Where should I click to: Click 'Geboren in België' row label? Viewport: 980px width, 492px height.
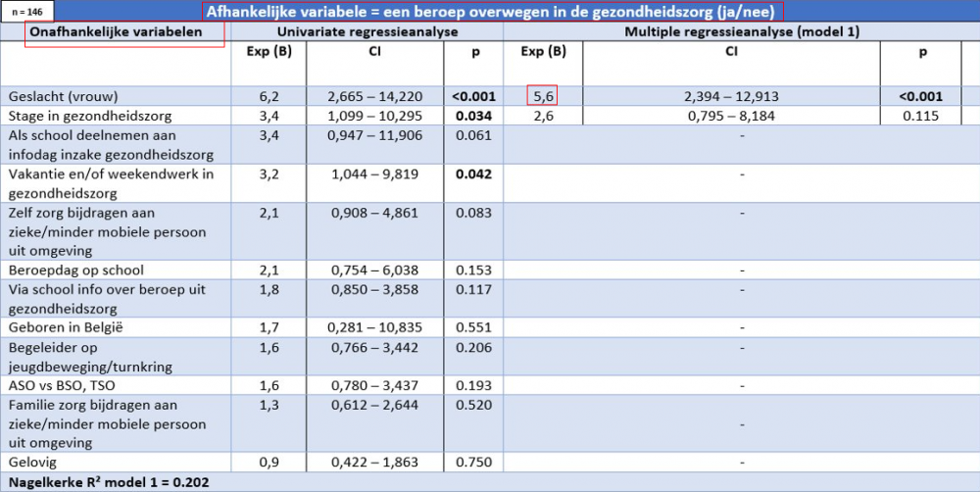tap(67, 327)
